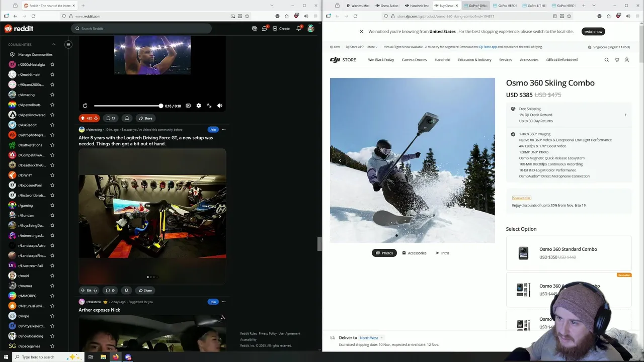Collapse Reddit sidebar navigation

pyautogui.click(x=68, y=44)
